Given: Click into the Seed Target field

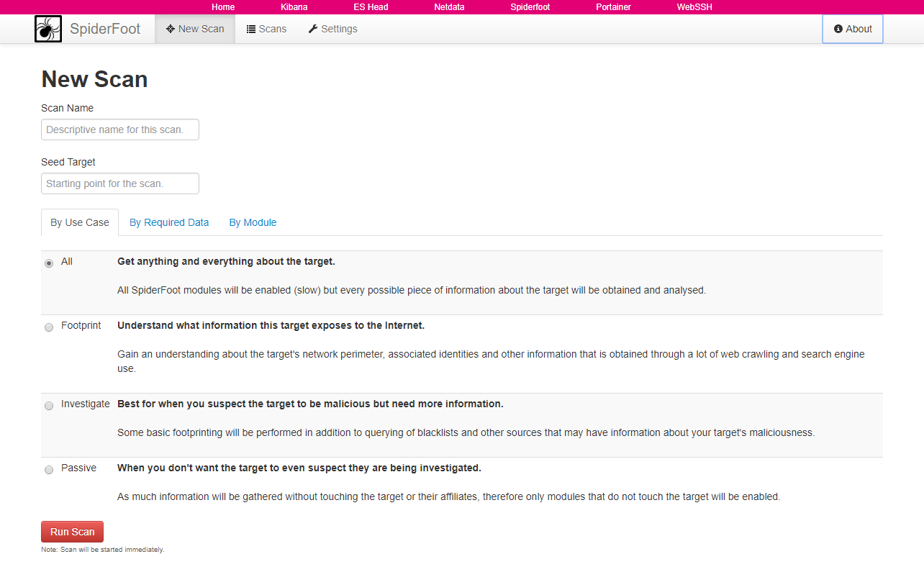Looking at the screenshot, I should coord(120,183).
